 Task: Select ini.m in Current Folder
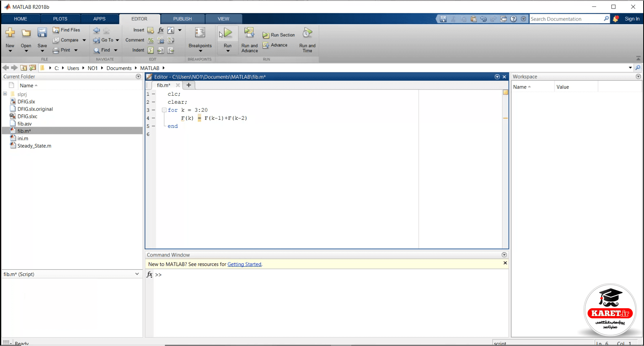coord(23,139)
